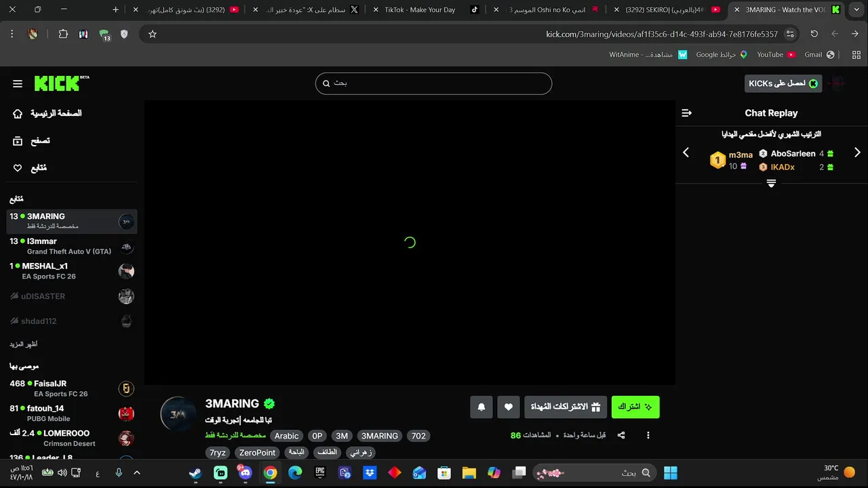This screenshot has width=868, height=488.
Task: Switch to the X tab about عودة خيبر
Action: click(x=307, y=9)
